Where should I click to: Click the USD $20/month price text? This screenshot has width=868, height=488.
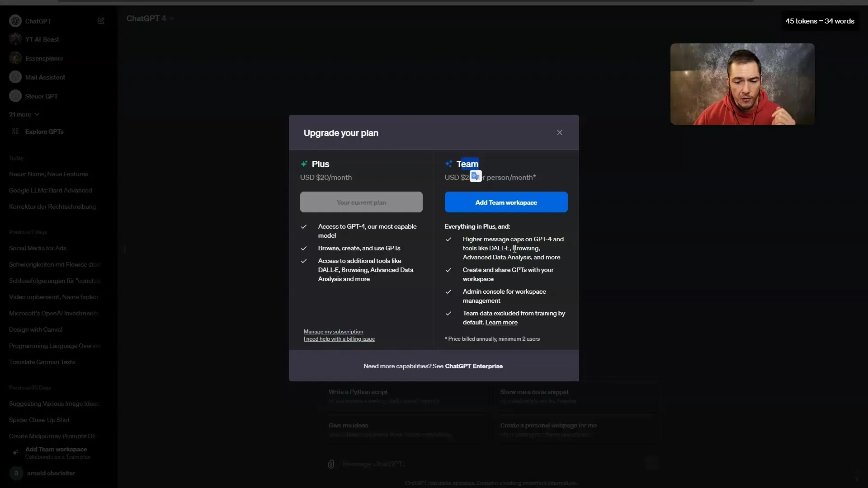(326, 178)
